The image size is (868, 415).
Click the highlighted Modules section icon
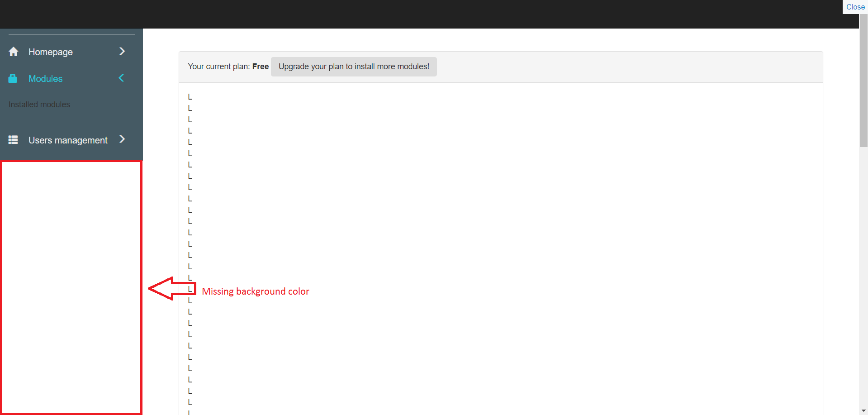click(13, 78)
